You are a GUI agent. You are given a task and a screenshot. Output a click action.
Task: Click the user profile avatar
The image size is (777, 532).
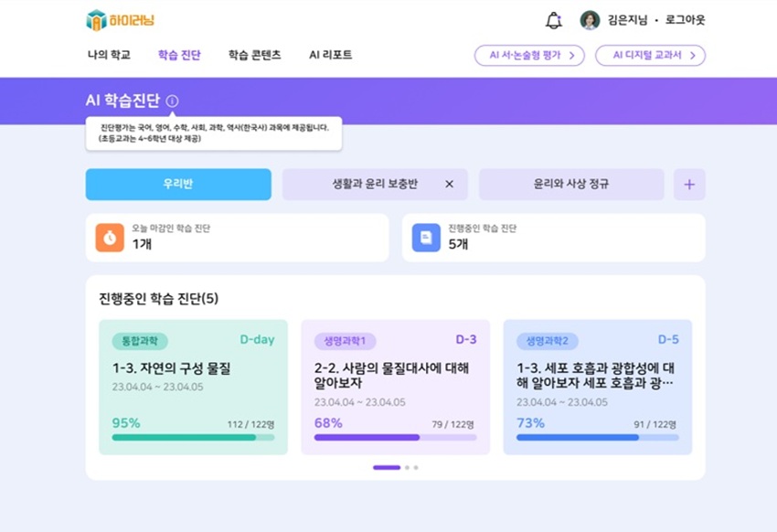[590, 20]
